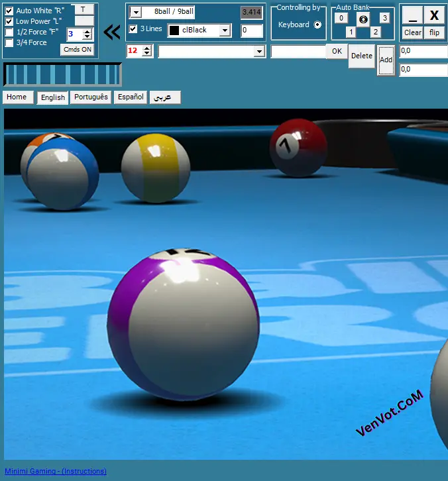The image size is (448, 481).
Task: Click the Delete button
Action: pyautogui.click(x=361, y=56)
